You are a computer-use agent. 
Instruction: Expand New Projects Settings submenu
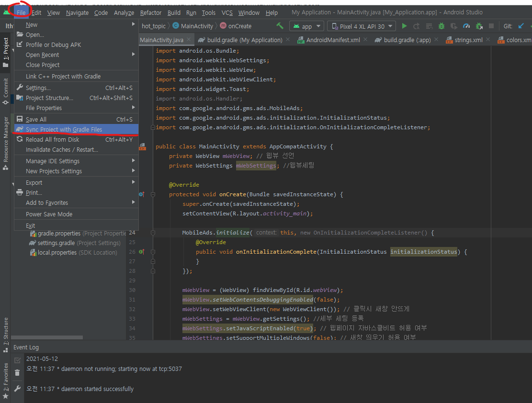tap(76, 171)
